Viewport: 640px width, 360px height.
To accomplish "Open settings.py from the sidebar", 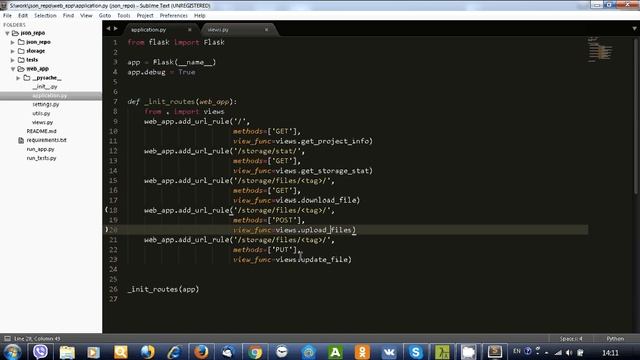I will coord(46,104).
